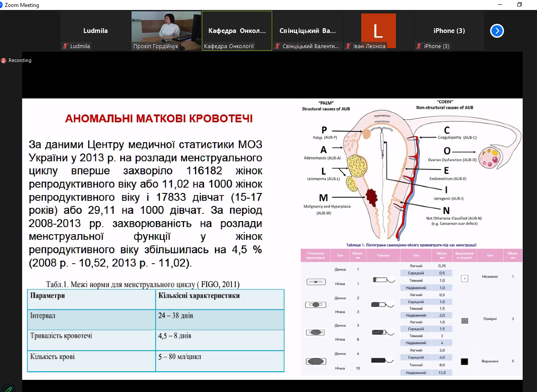Click the Кількісні характеристики header cell
This screenshot has width=537, height=392.
pyautogui.click(x=220, y=299)
